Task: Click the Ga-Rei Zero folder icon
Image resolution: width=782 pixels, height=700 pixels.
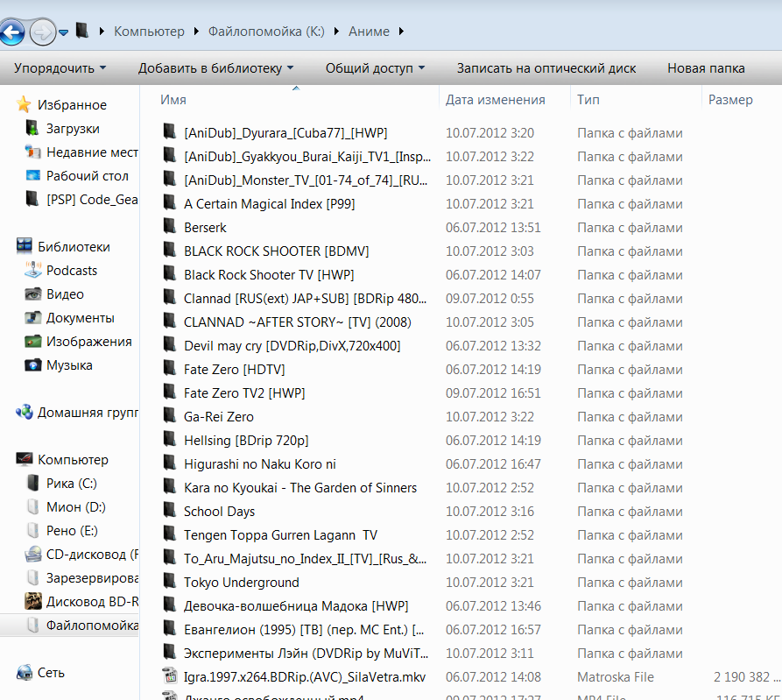Action: pos(170,415)
